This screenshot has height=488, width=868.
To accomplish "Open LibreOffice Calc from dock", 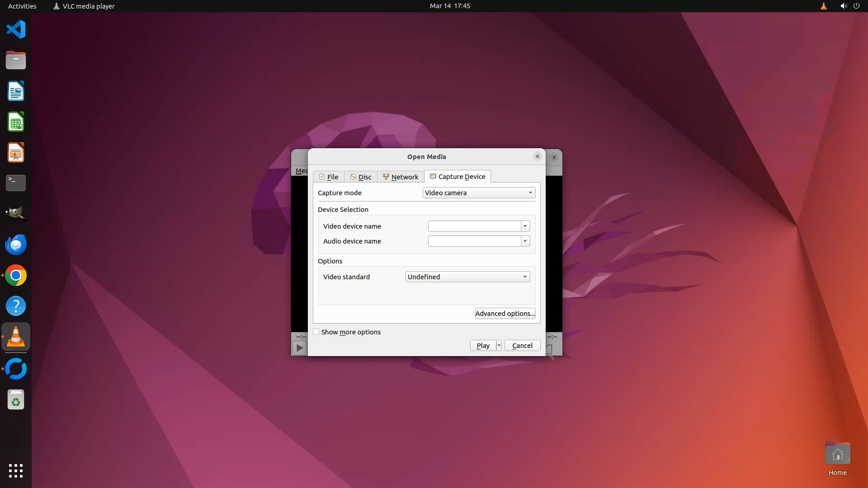I will pyautogui.click(x=16, y=122).
